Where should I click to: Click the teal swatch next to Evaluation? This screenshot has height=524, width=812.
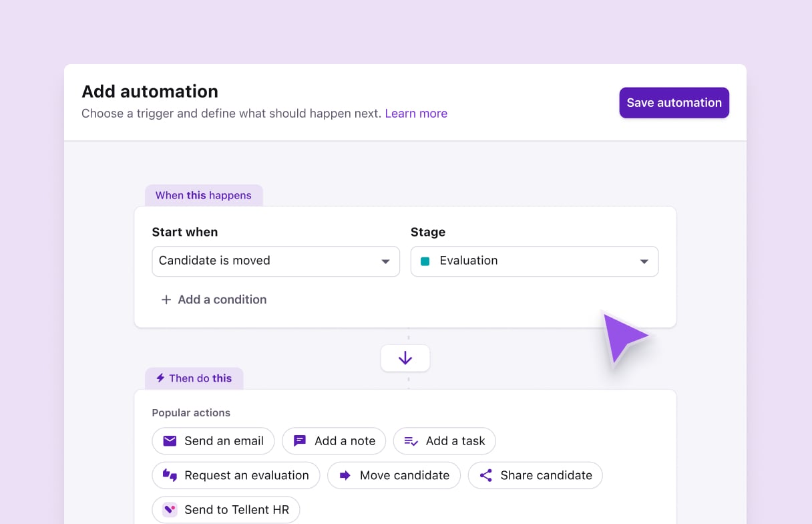click(x=425, y=261)
